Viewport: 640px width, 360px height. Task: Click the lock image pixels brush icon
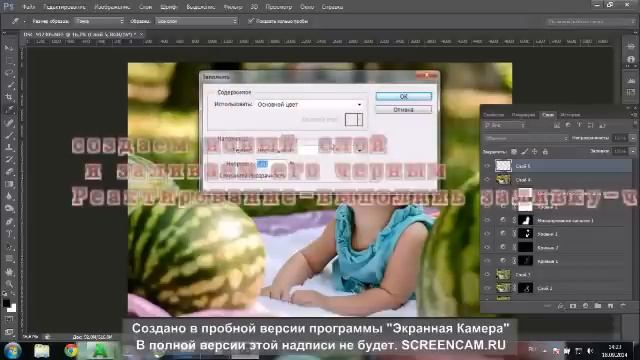pos(524,152)
